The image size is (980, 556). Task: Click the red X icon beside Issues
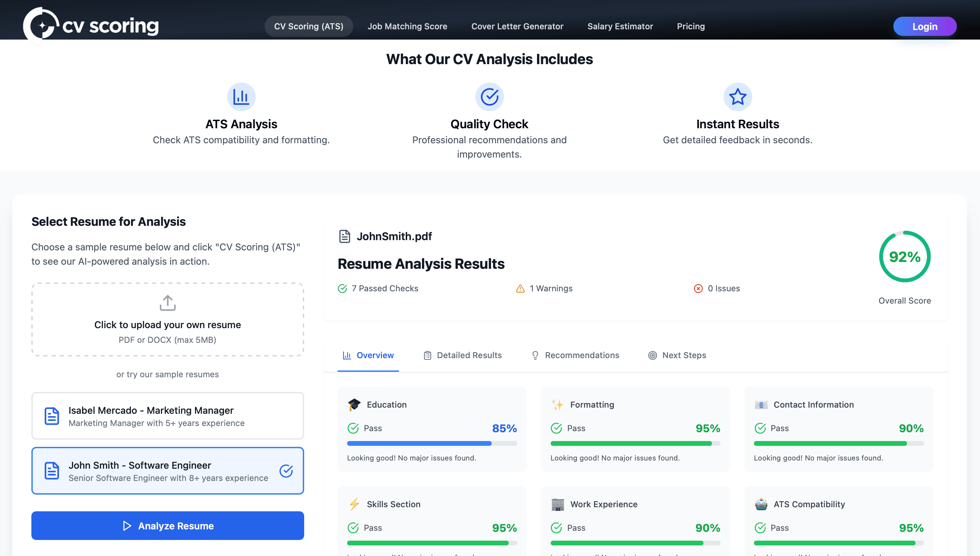click(698, 289)
